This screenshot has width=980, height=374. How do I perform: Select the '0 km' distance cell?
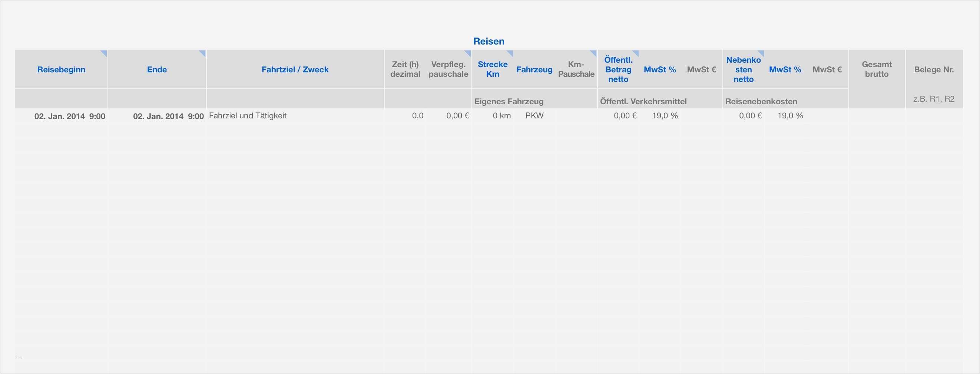pyautogui.click(x=501, y=116)
